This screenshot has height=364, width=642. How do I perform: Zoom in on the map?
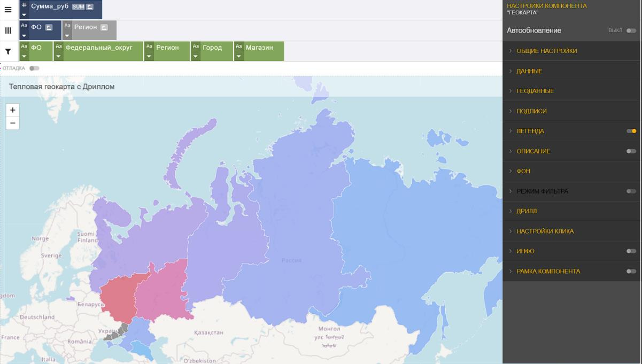tap(12, 110)
